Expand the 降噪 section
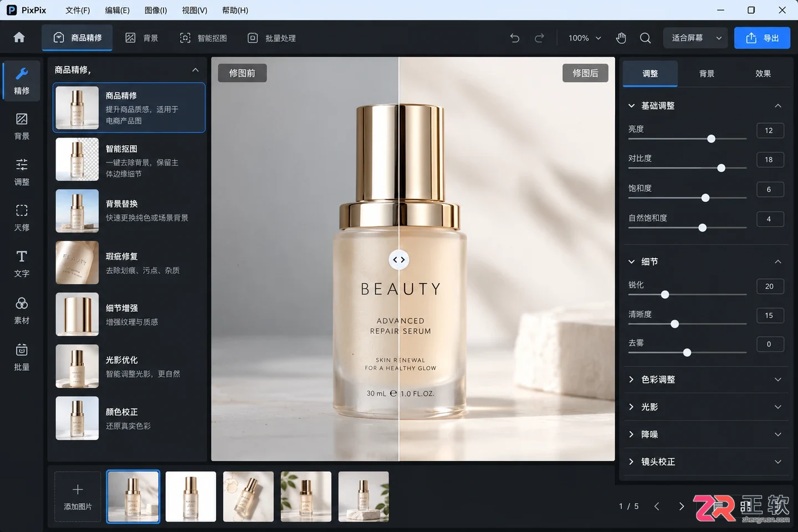 (x=706, y=434)
